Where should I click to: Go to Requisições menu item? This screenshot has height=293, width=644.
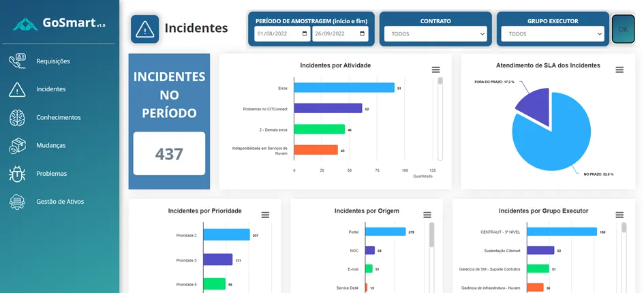(x=53, y=61)
